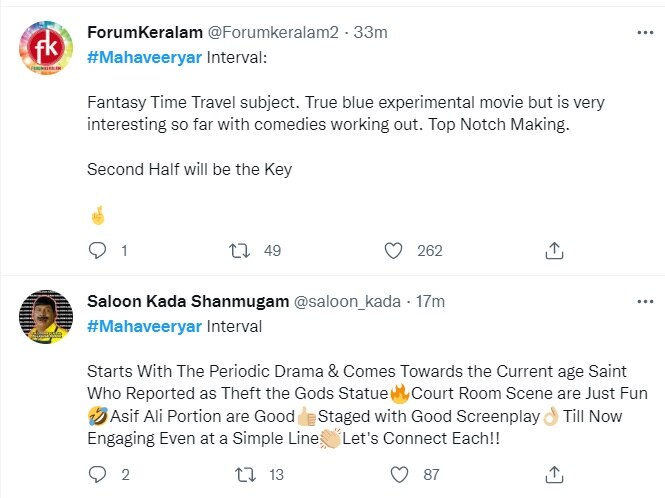This screenshot has width=665, height=498.
Task: Open more options on ForumKeralam's tweet
Action: coord(646,32)
